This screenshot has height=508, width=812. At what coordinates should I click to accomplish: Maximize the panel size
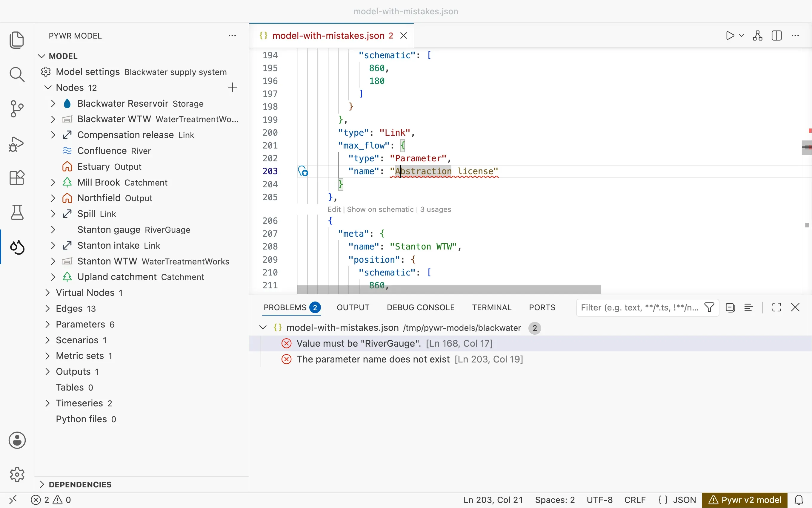click(x=776, y=307)
